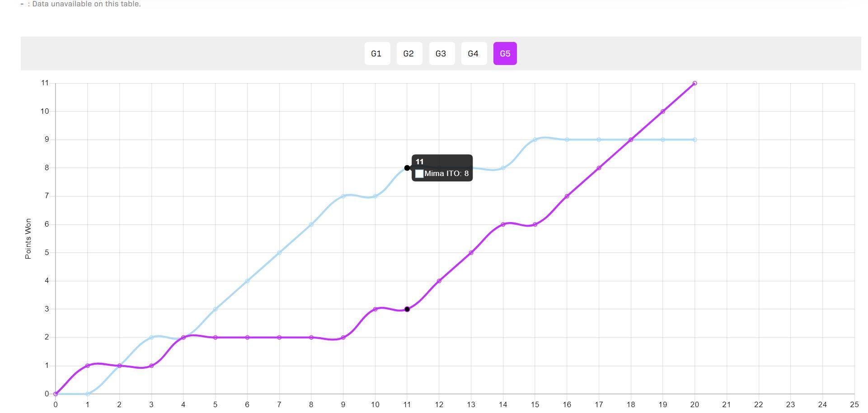
Task: Click purple point at rally 1
Action: (87, 366)
